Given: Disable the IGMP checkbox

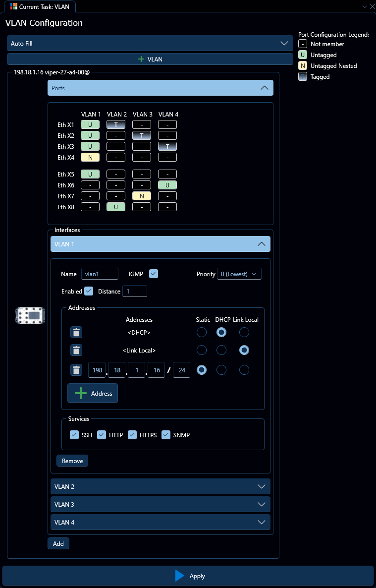Looking at the screenshot, I should click(154, 274).
